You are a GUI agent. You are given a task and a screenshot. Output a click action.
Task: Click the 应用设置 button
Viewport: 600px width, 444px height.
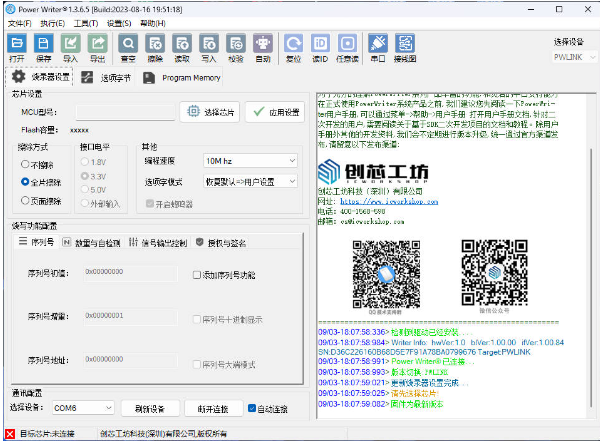pyautogui.click(x=275, y=112)
